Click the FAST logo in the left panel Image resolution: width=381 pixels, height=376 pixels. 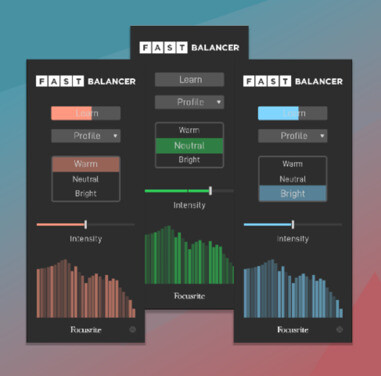(x=60, y=81)
